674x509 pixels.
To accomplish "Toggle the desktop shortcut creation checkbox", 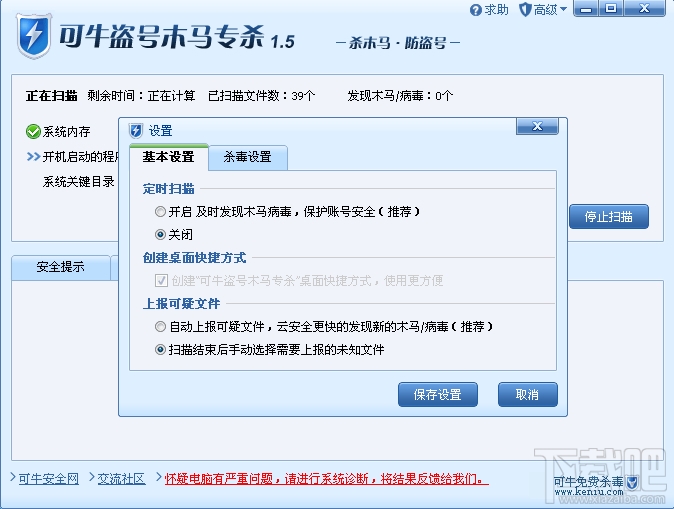I will (161, 281).
